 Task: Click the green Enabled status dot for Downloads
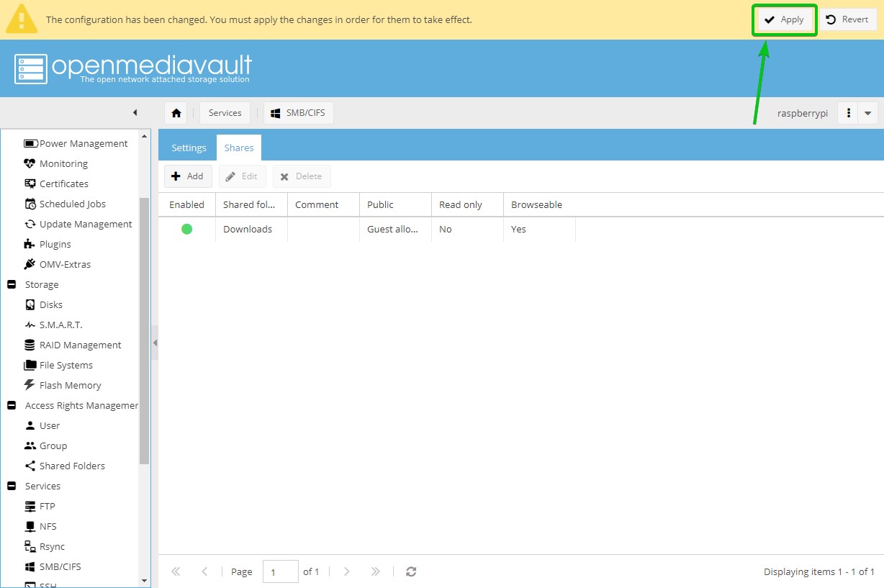[187, 229]
